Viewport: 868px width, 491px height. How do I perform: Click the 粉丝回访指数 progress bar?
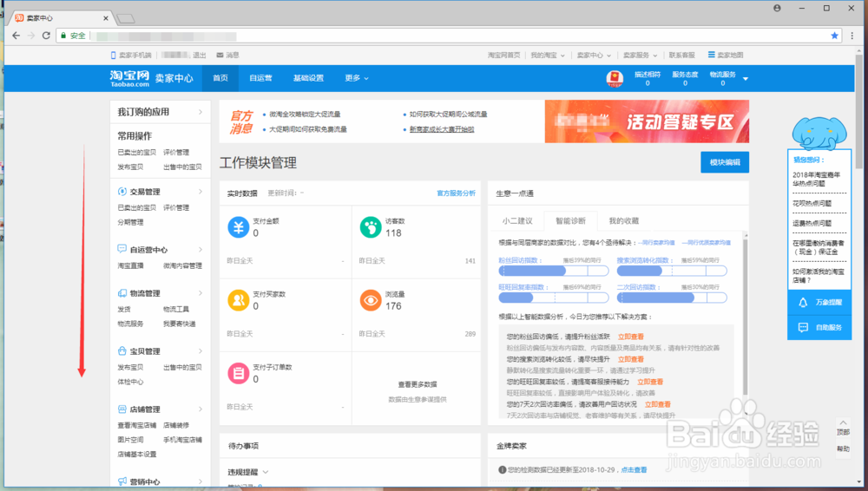(x=554, y=271)
